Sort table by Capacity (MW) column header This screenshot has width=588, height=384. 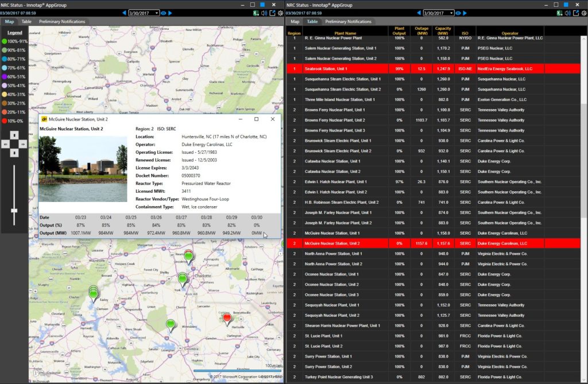tap(443, 31)
